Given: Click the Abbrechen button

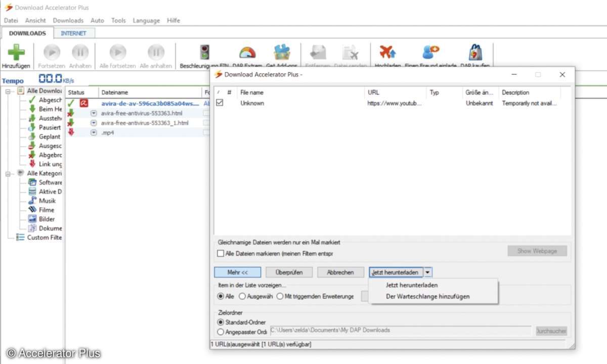Looking at the screenshot, I should [340, 272].
